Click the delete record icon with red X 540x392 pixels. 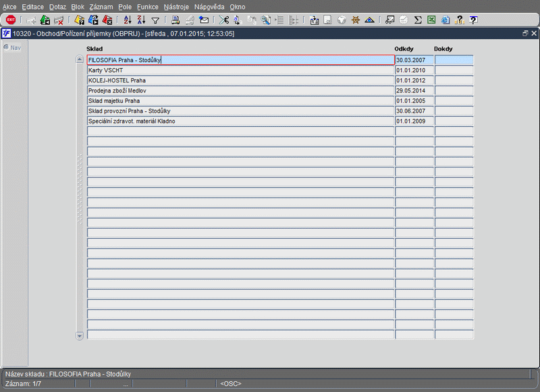pos(59,20)
